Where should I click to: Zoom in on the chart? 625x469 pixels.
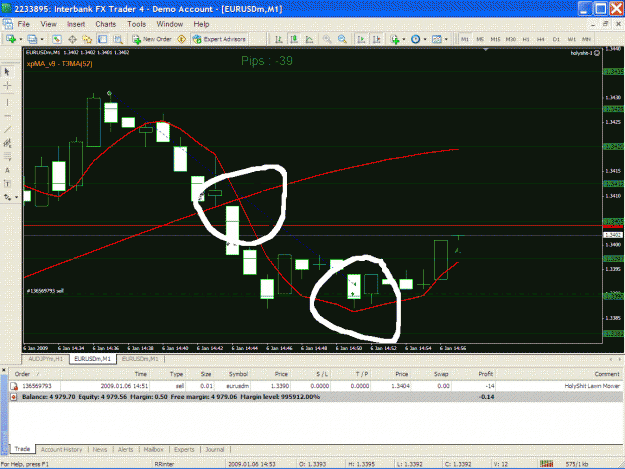tap(327, 39)
